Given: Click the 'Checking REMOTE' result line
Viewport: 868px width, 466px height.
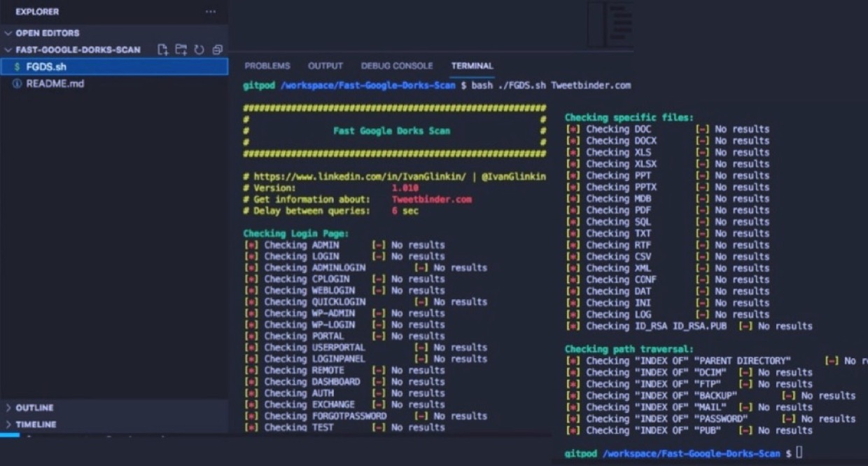Looking at the screenshot, I should tap(344, 370).
